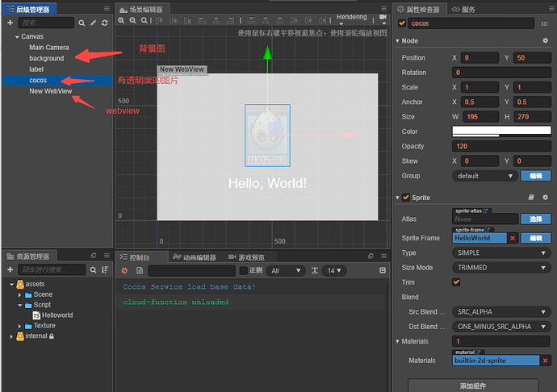Switch to the 动画编辑器 tab
This screenshot has width=557, height=392.
pyautogui.click(x=193, y=257)
